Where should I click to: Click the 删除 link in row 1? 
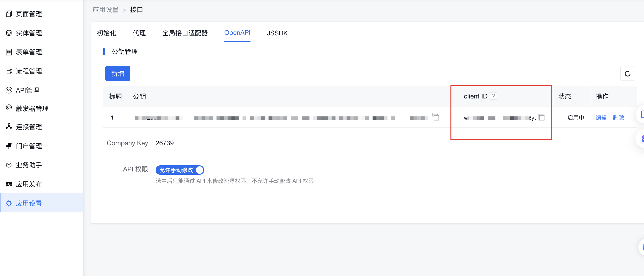[x=618, y=117]
